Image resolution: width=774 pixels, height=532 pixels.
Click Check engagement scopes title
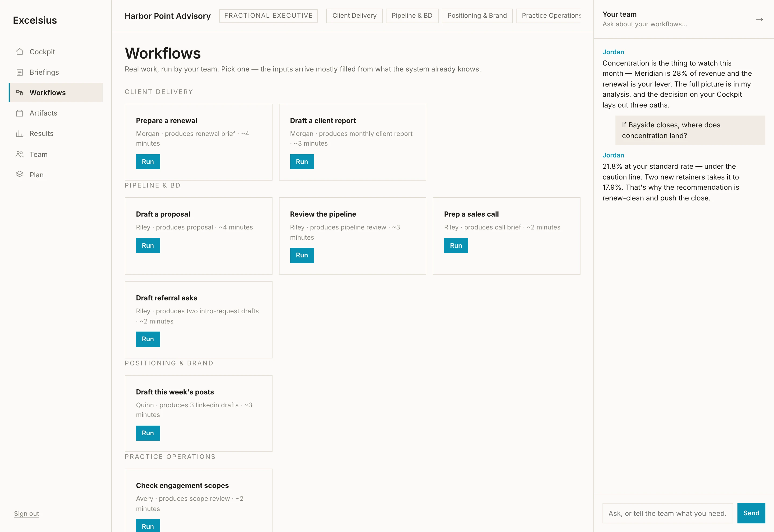pos(182,486)
